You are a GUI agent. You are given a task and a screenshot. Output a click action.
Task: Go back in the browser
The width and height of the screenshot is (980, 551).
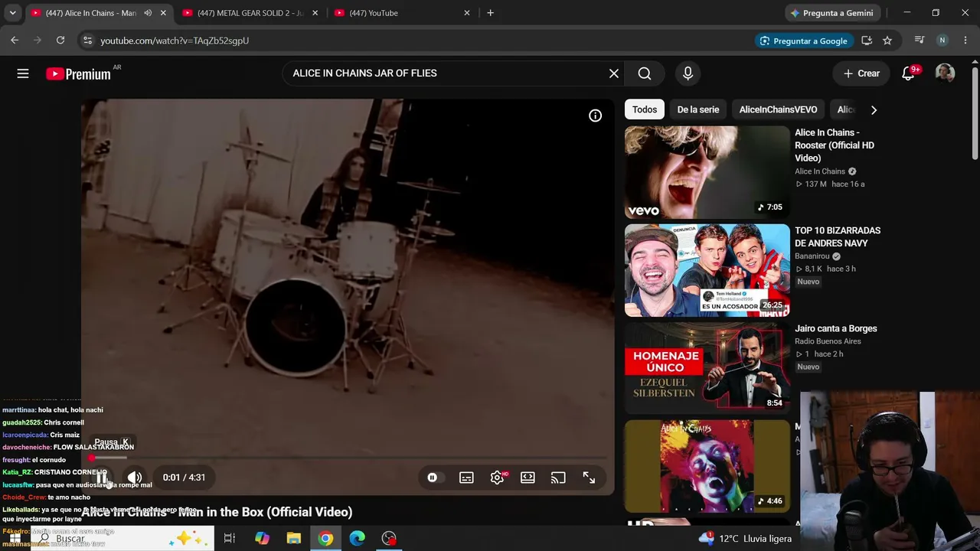tap(15, 41)
